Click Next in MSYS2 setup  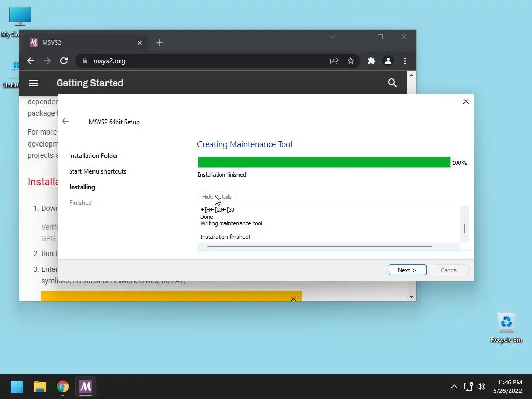pyautogui.click(x=407, y=270)
